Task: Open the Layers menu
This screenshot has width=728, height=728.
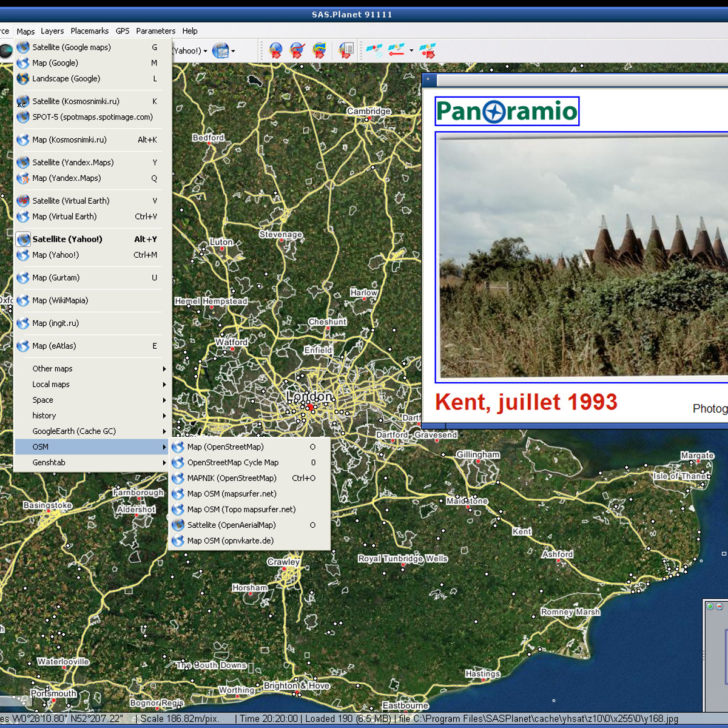Action: [52, 31]
